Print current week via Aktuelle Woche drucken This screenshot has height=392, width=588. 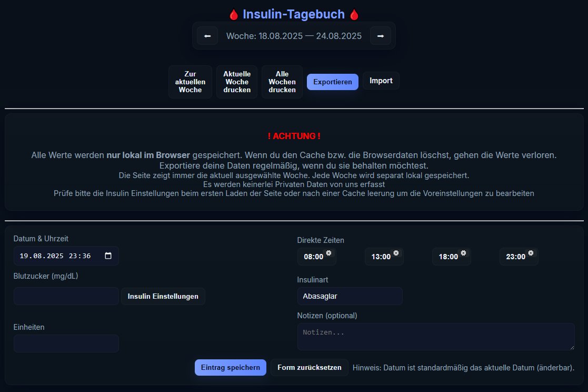click(236, 82)
